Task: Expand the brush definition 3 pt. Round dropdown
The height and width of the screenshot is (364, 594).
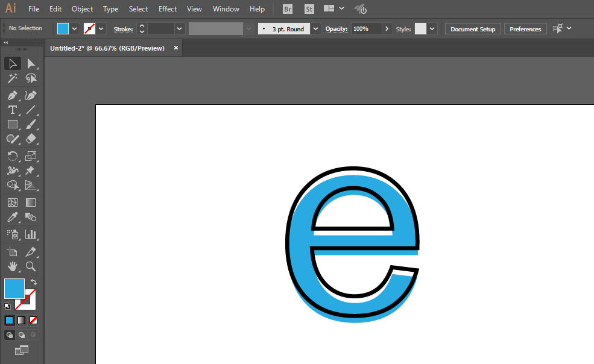Action: coord(316,29)
